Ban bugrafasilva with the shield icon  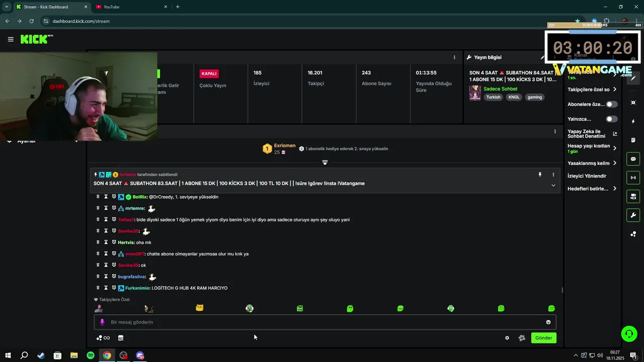(114, 277)
